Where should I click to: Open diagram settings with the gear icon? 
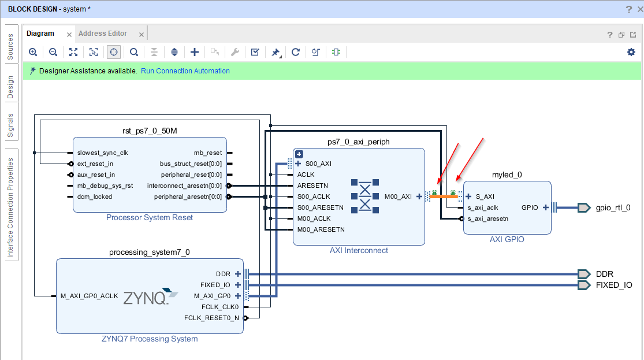point(631,52)
